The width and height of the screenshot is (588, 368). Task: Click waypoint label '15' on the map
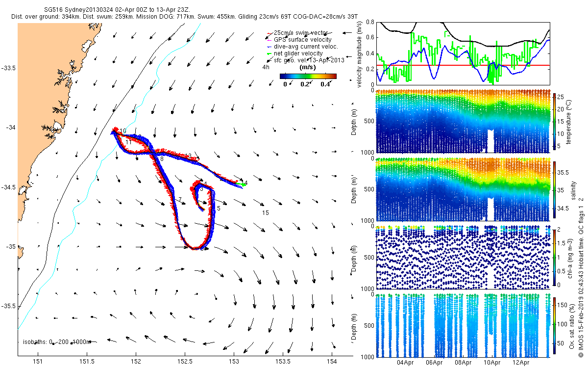(266, 213)
